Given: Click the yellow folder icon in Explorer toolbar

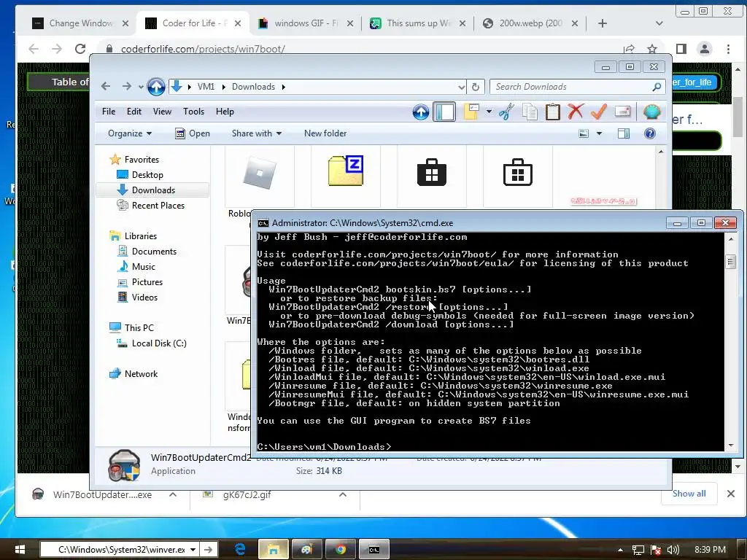Looking at the screenshot, I should click(x=471, y=112).
